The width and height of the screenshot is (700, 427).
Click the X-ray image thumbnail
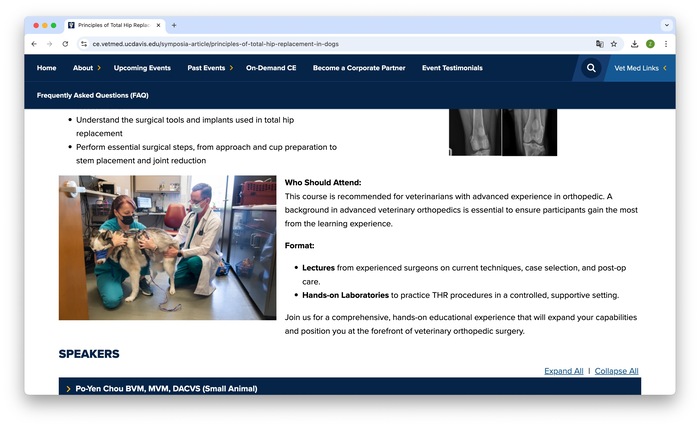click(503, 132)
